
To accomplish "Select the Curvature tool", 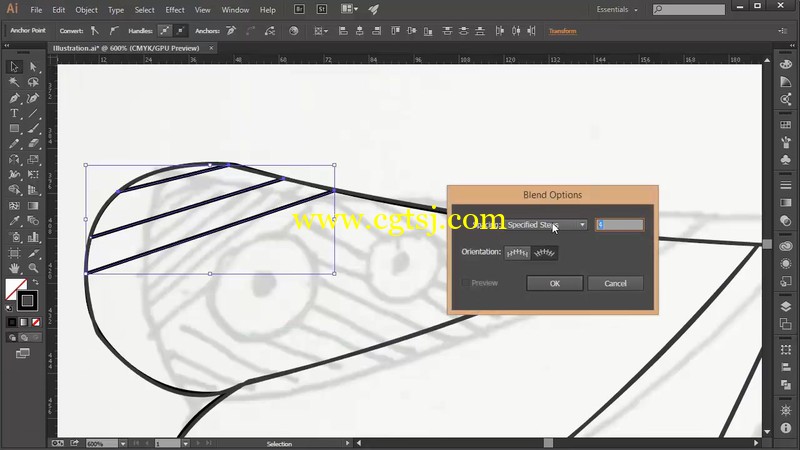I will point(33,97).
